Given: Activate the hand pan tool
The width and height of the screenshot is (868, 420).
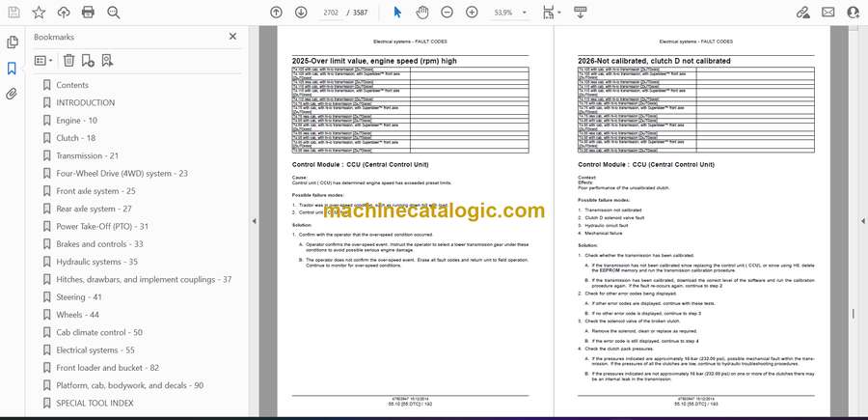Looking at the screenshot, I should 422,13.
